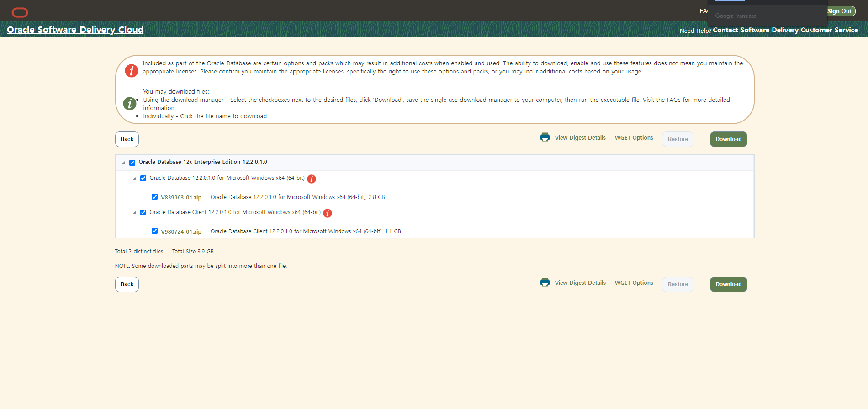
Task: Click the Sign Out button
Action: [840, 11]
